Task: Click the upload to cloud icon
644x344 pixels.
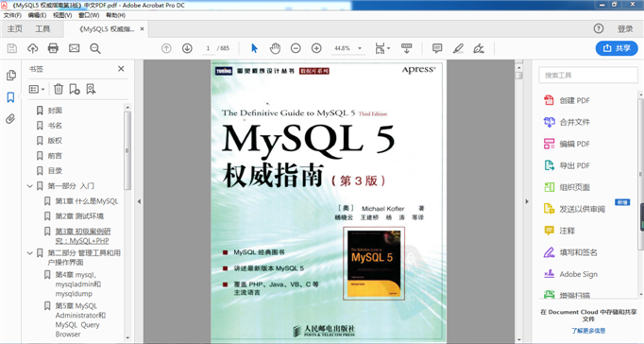Action: tap(33, 48)
